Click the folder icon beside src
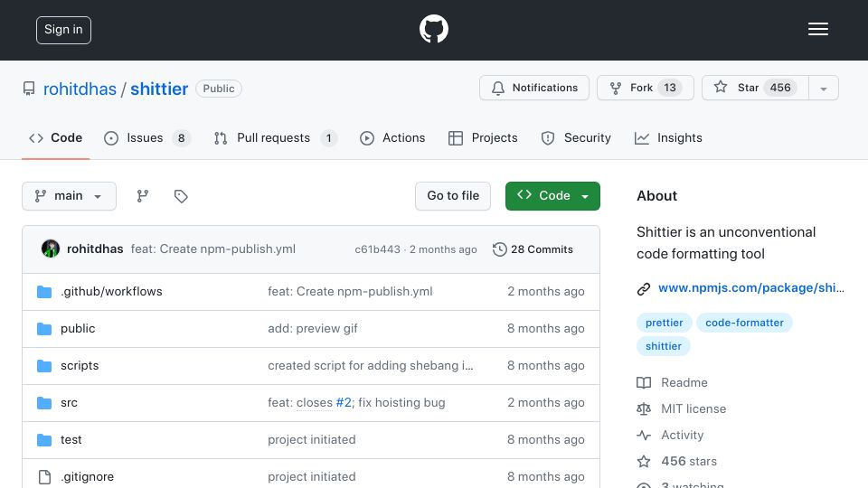 click(44, 403)
